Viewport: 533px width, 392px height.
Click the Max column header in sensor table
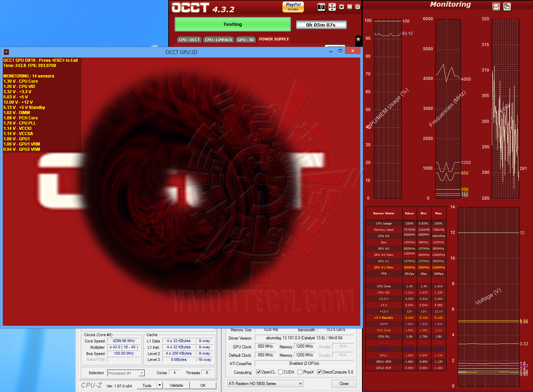[438, 213]
